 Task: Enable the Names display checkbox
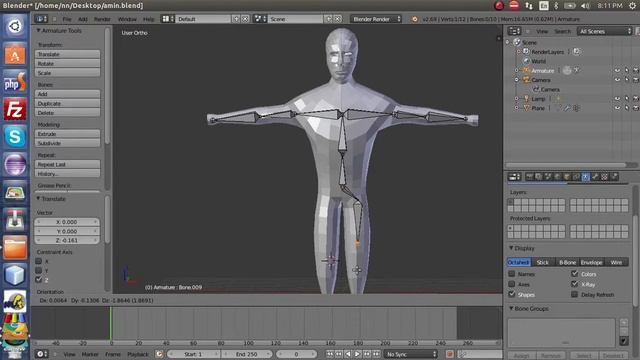[x=512, y=273]
